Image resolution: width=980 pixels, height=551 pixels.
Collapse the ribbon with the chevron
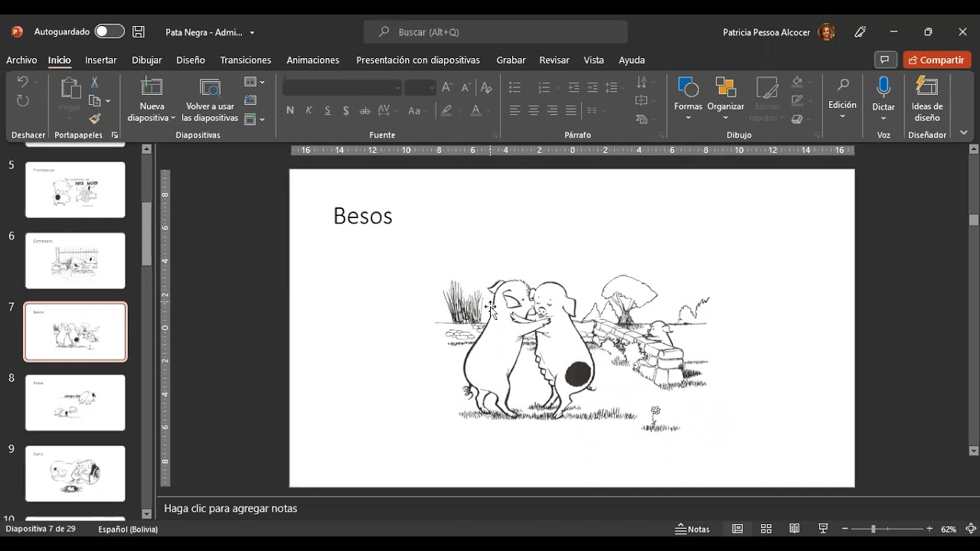[x=964, y=133]
